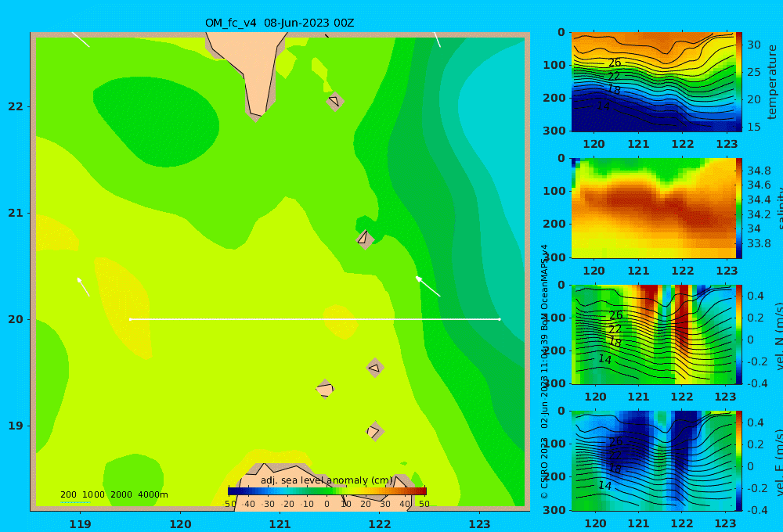Click the vel. N panel colorbar

(x=738, y=334)
